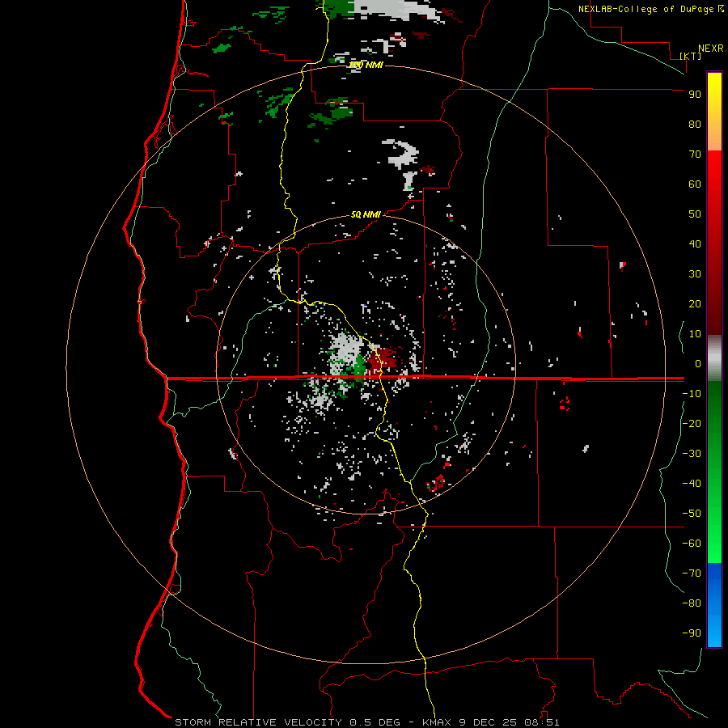The width and height of the screenshot is (728, 728).
Task: Click the positive 20 scale label
Action: [695, 303]
